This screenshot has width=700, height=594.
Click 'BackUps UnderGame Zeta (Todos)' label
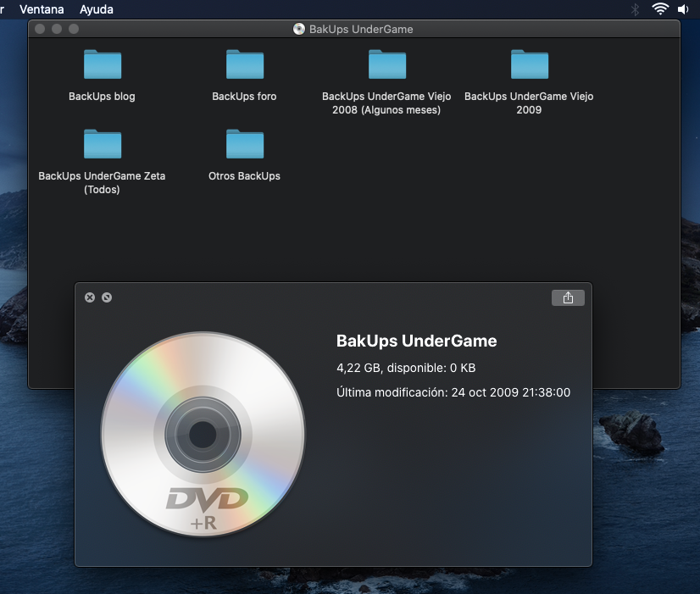click(102, 182)
